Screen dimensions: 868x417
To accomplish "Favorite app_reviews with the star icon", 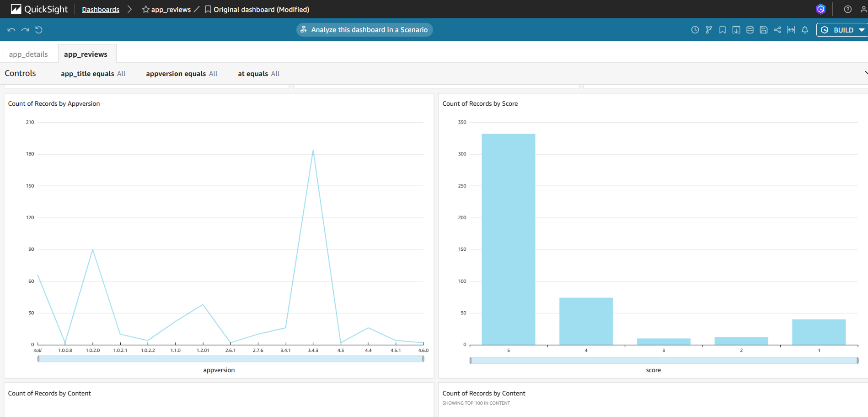I will [145, 9].
